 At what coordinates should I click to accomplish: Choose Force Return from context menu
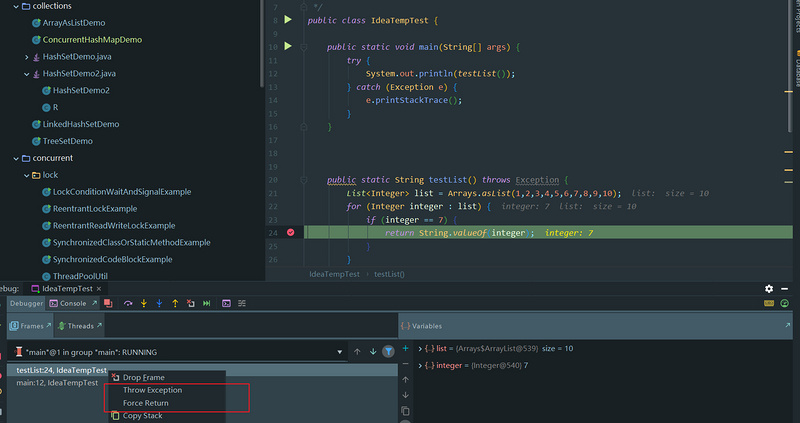pyautogui.click(x=145, y=403)
